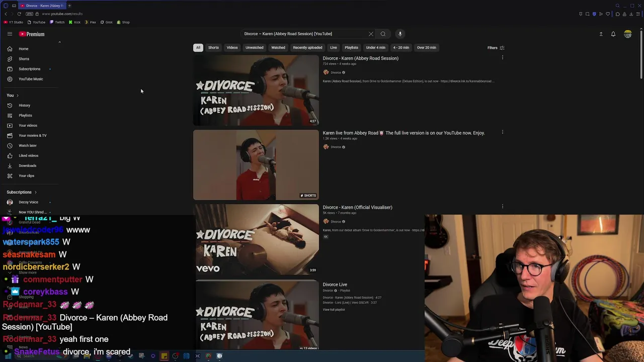This screenshot has width=644, height=362.
Task: Open the browser easy setup menu
Action: (638, 14)
